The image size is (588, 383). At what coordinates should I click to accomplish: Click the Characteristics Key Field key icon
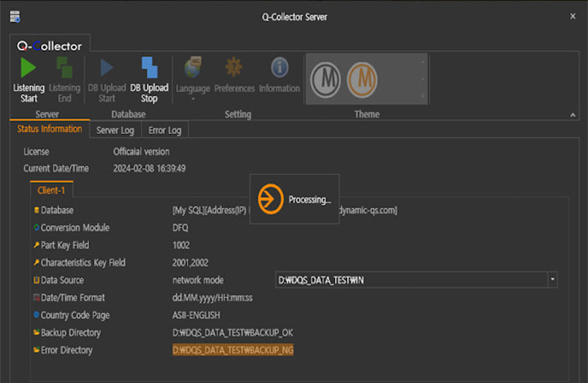click(x=36, y=263)
